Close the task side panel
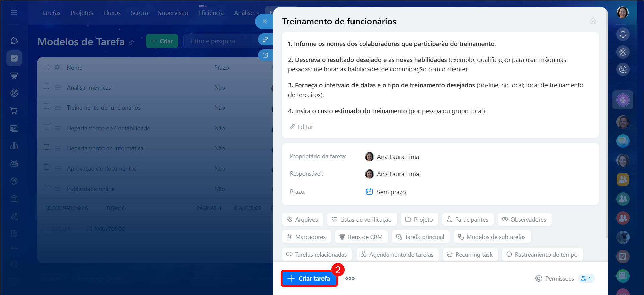This screenshot has width=644, height=295. click(x=265, y=22)
